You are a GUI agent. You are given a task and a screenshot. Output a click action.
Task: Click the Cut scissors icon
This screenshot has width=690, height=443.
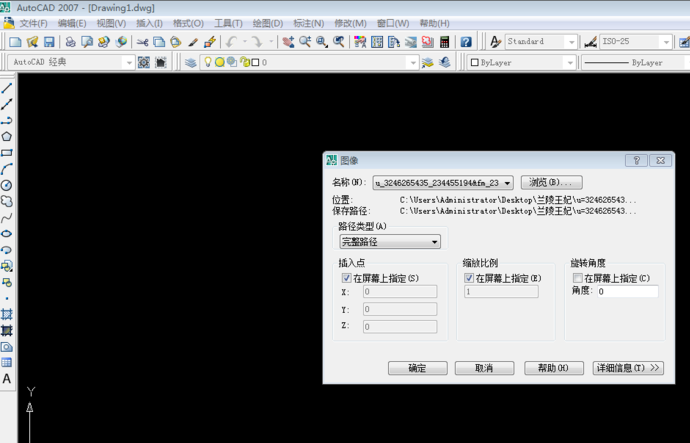point(142,42)
